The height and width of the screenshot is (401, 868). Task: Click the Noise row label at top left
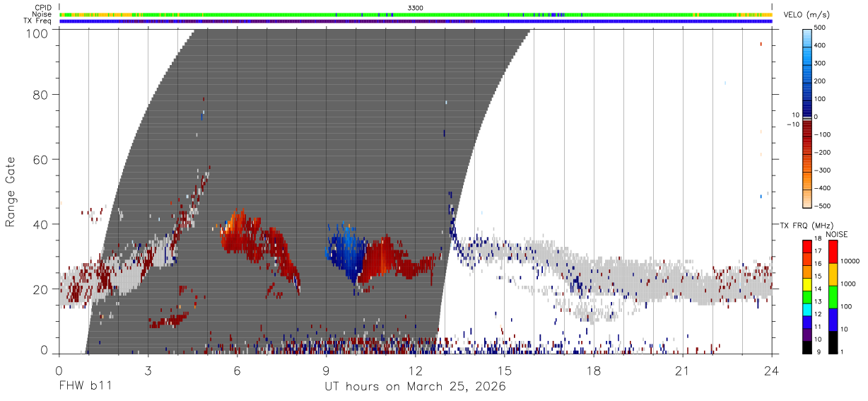click(x=42, y=14)
